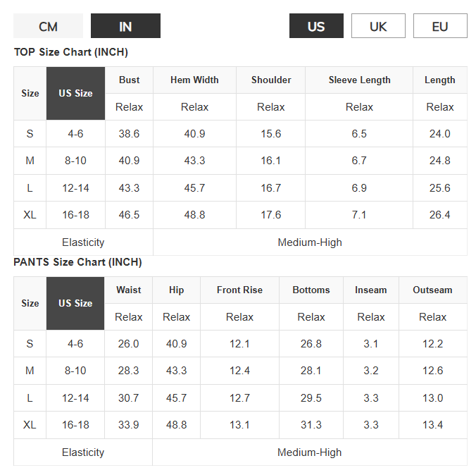This screenshot has width=476, height=475.
Task: Switch units to CM
Action: click(48, 26)
